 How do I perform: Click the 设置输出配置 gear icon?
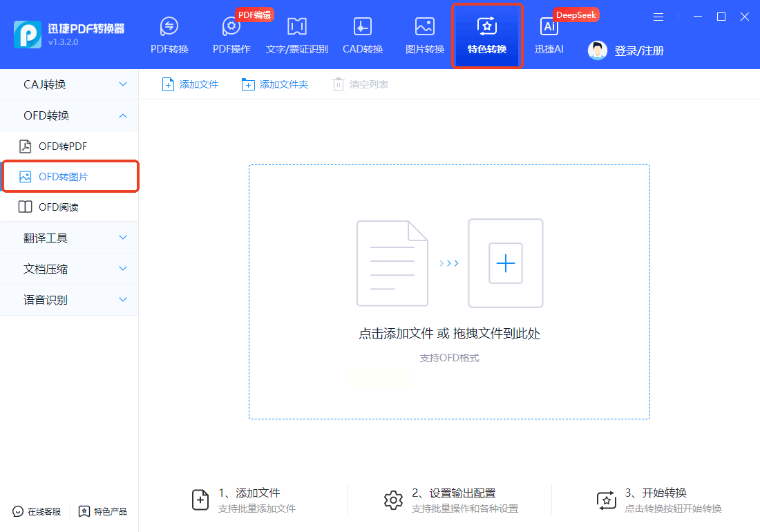point(393,500)
